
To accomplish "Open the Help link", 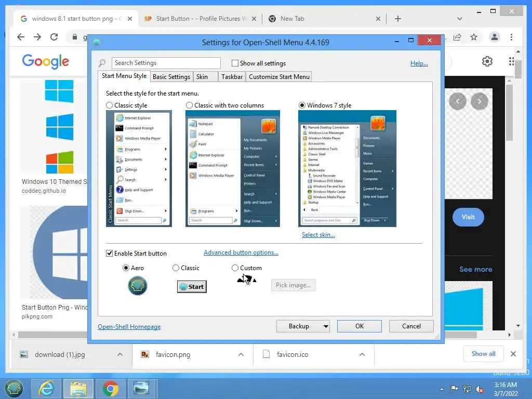I will [419, 63].
